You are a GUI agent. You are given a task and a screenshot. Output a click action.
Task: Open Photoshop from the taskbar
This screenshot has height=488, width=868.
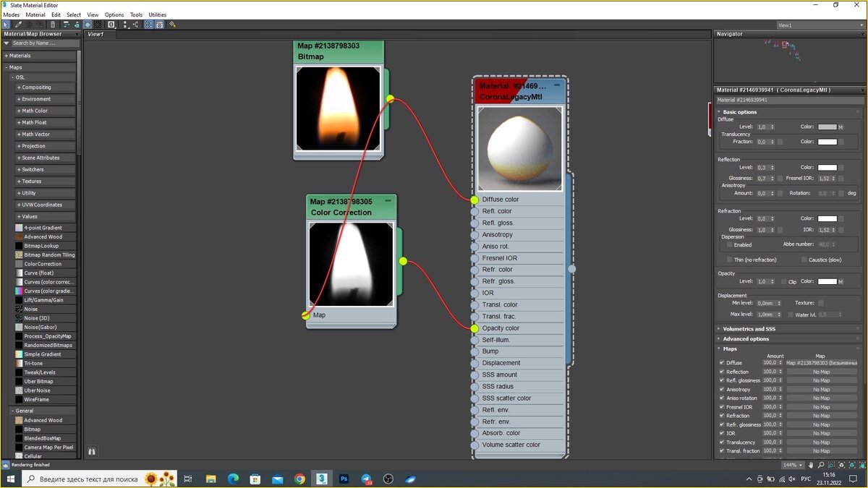344,479
